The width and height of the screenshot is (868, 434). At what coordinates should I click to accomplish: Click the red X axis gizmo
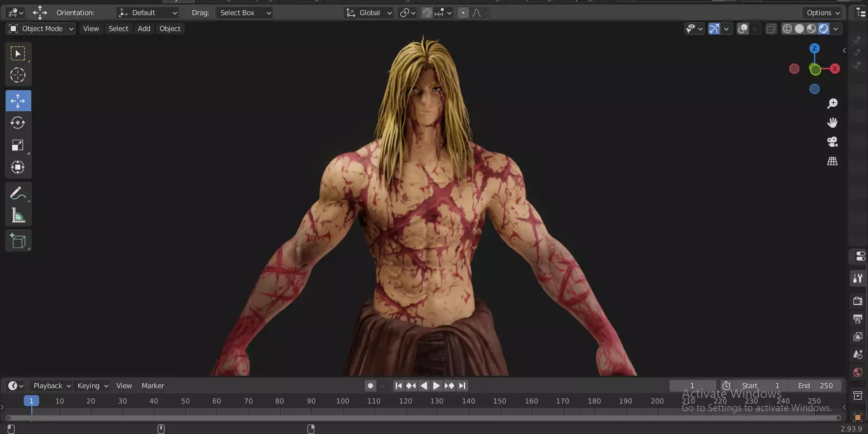point(835,69)
